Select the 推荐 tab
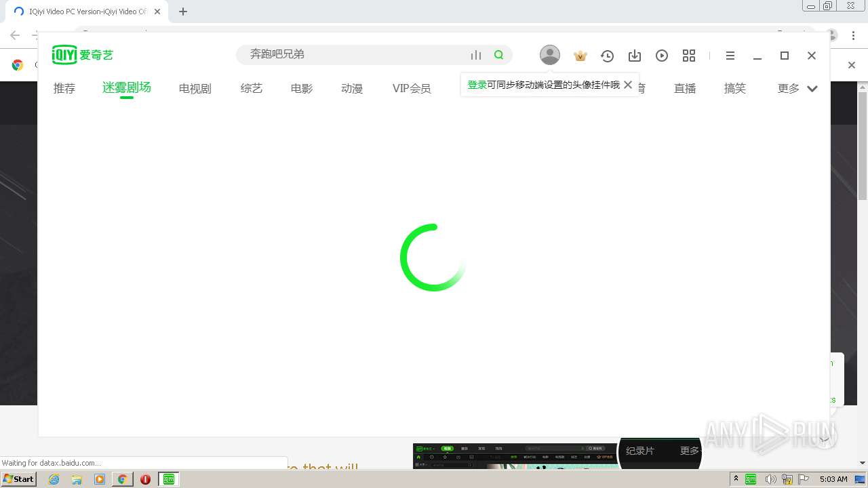 click(64, 88)
